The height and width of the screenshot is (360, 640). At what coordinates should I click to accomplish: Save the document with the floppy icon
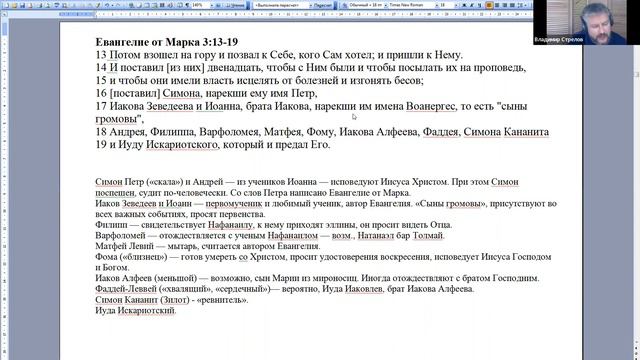click(x=22, y=5)
